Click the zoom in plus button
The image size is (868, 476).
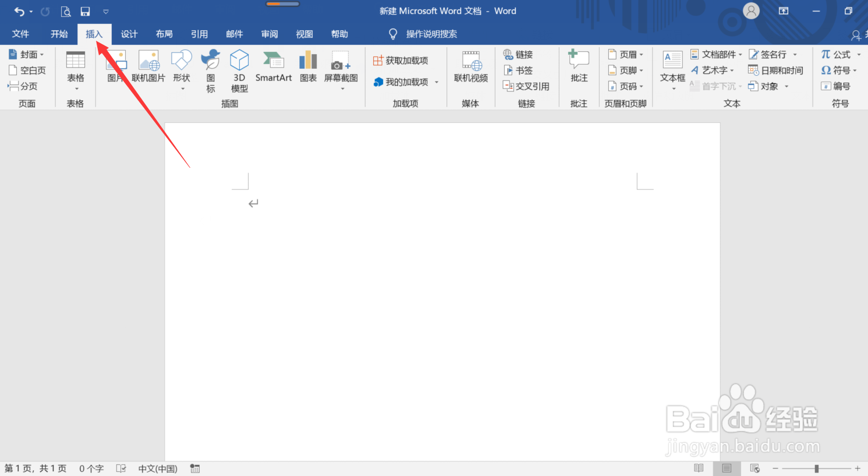(858, 468)
